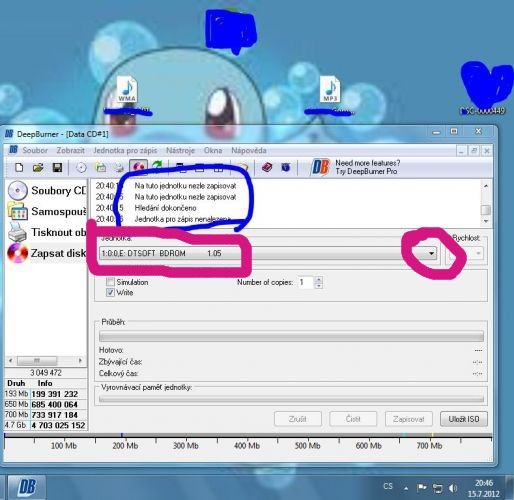The height and width of the screenshot is (500, 514).
Task: Open the Soubor menu
Action: (x=35, y=150)
